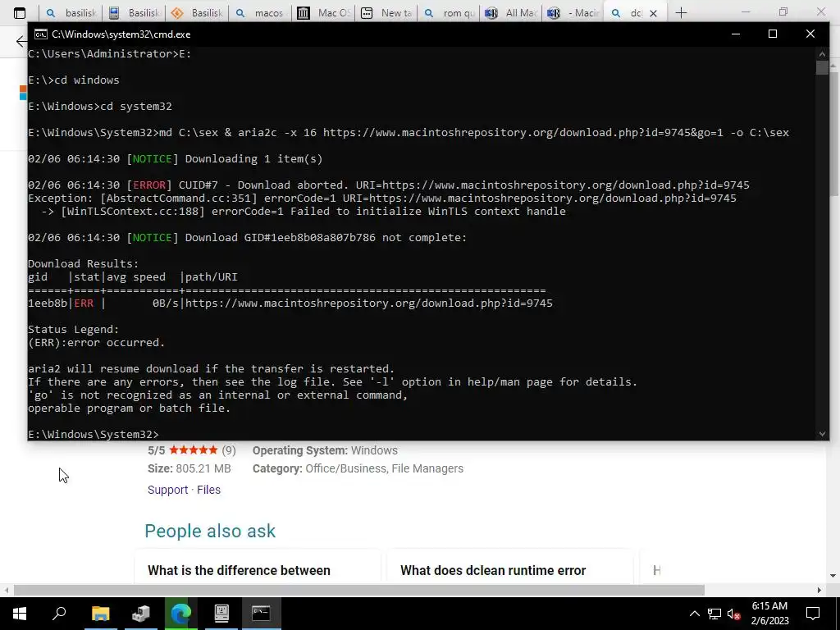Switch to the 'All Mac' repository tab
The height and width of the screenshot is (630, 840).
[512, 13]
